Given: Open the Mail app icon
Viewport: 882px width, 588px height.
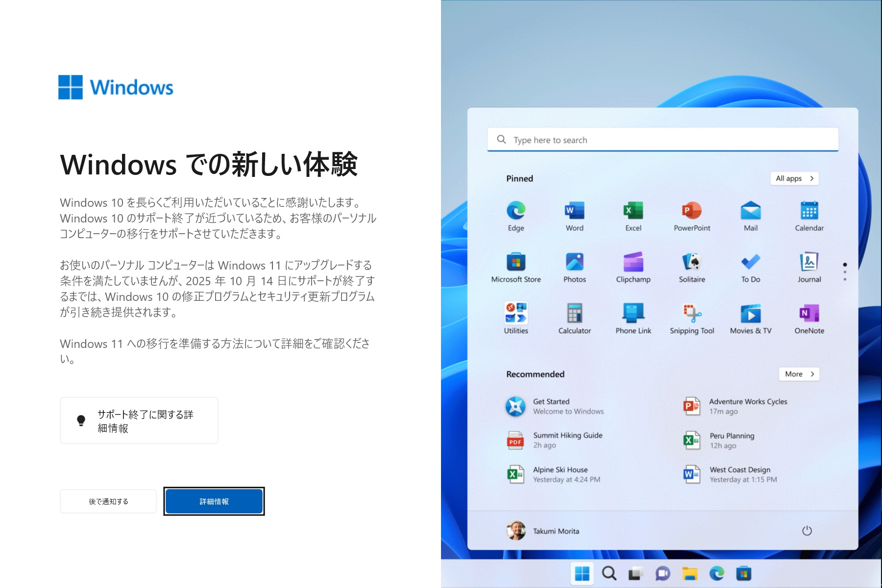Looking at the screenshot, I should (751, 211).
